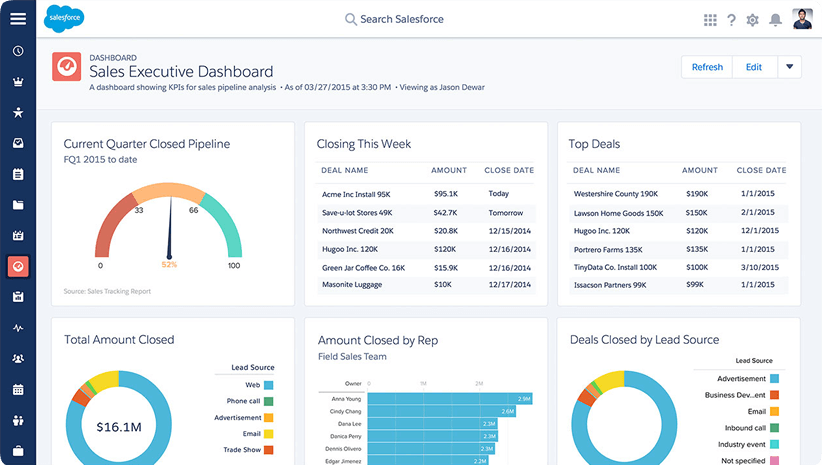Open the pulse activity icon
Image resolution: width=822 pixels, height=465 pixels.
[18, 328]
